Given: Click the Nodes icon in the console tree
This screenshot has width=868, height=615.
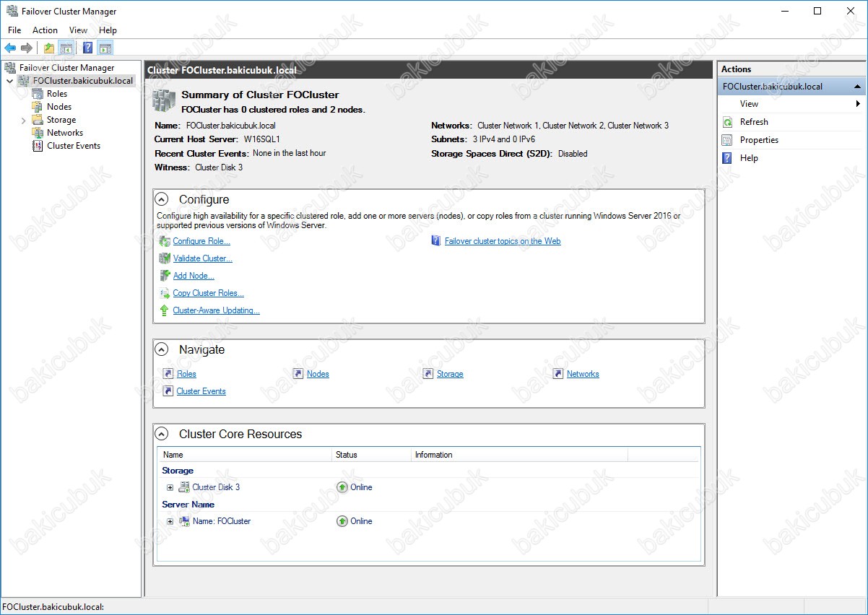Looking at the screenshot, I should [x=38, y=107].
